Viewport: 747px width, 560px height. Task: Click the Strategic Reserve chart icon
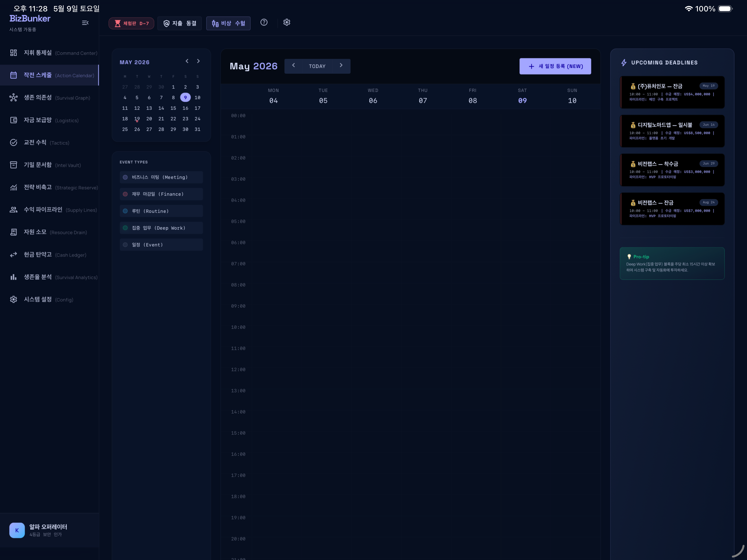(14, 187)
